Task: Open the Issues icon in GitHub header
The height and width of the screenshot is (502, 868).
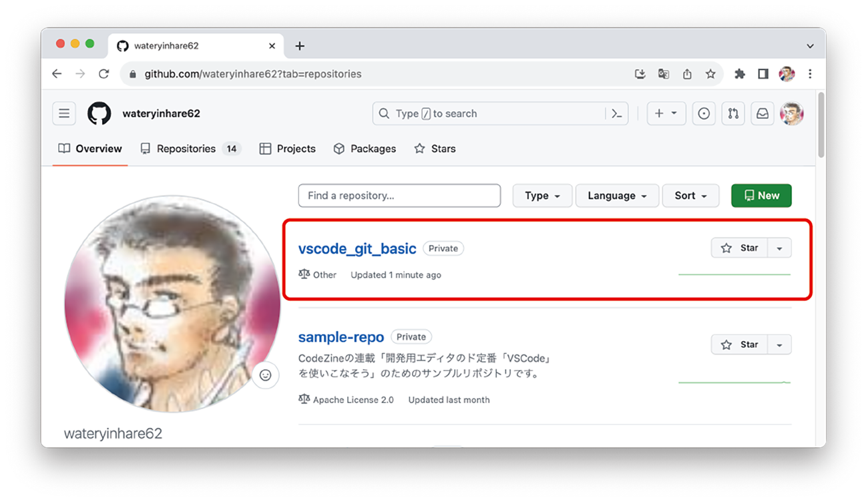Action: (x=704, y=113)
